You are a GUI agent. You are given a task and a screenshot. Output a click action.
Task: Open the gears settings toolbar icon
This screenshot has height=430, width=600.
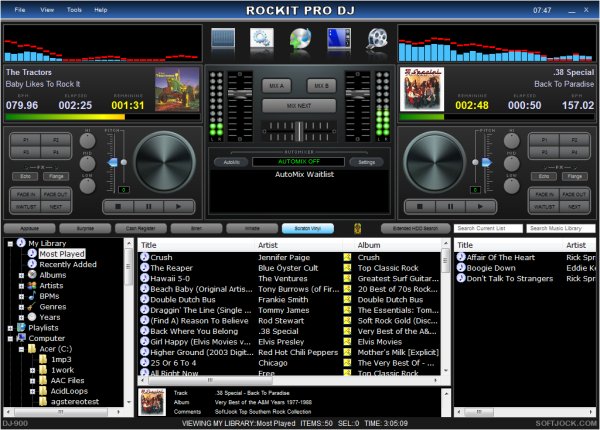click(262, 38)
